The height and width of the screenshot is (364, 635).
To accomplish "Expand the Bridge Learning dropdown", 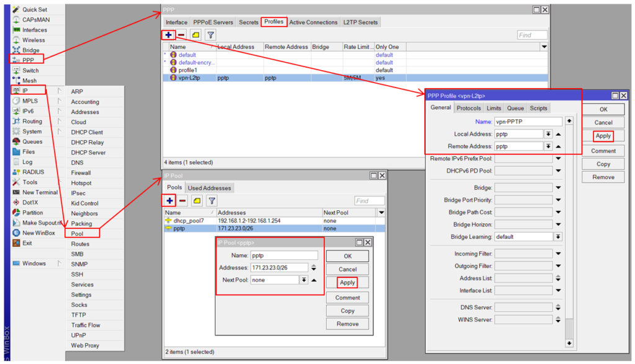I will (558, 237).
